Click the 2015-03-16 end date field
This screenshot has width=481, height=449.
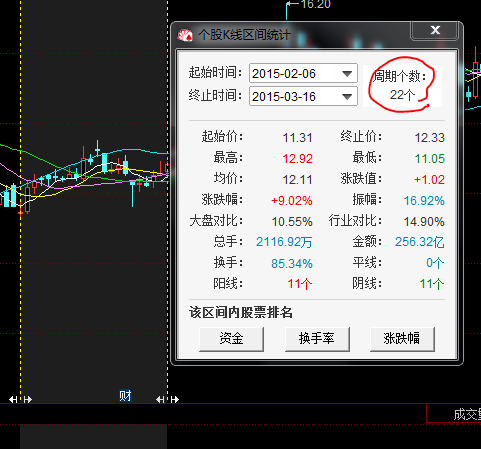[303, 97]
